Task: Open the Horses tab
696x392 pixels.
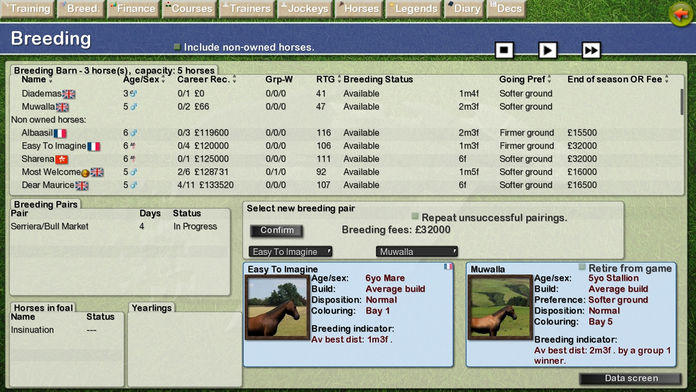Action: [x=359, y=8]
